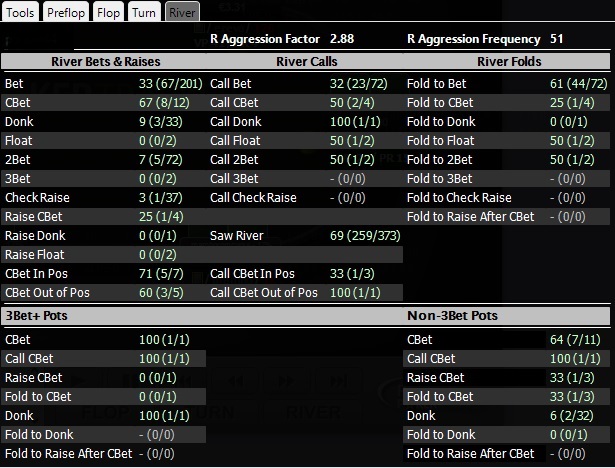The height and width of the screenshot is (468, 615).
Task: Select Bet value 33 (67/201)
Action: [x=171, y=84]
